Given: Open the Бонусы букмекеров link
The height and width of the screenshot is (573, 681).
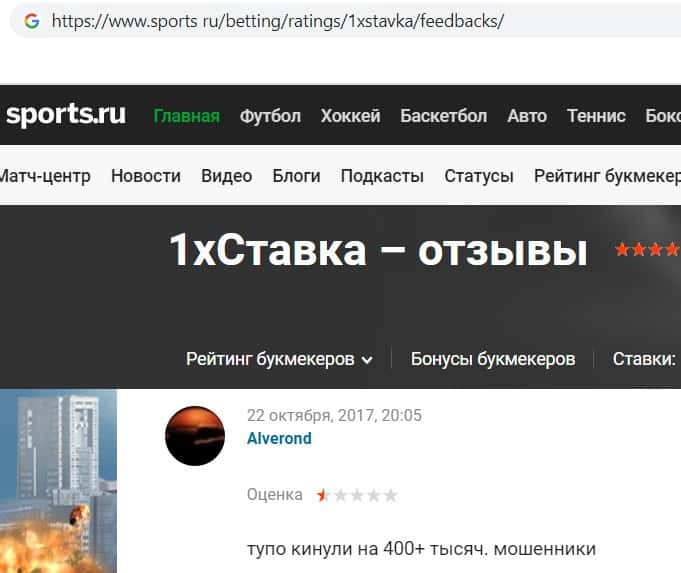Looking at the screenshot, I should point(493,359).
